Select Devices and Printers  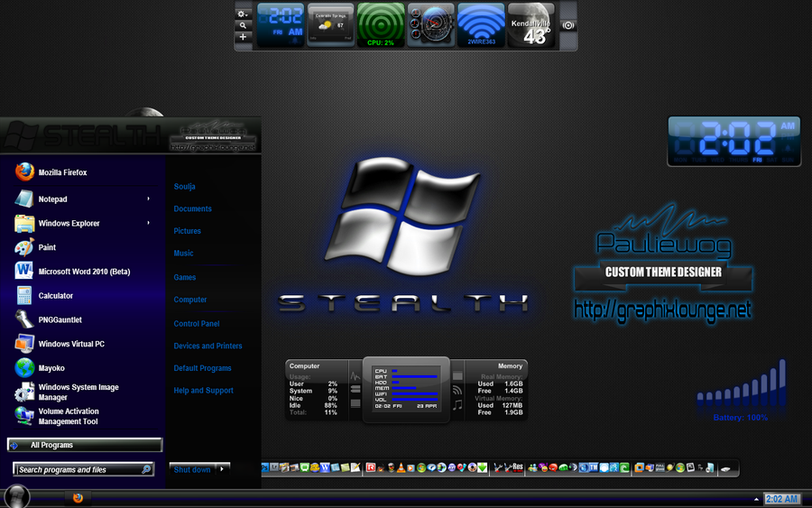pos(208,346)
